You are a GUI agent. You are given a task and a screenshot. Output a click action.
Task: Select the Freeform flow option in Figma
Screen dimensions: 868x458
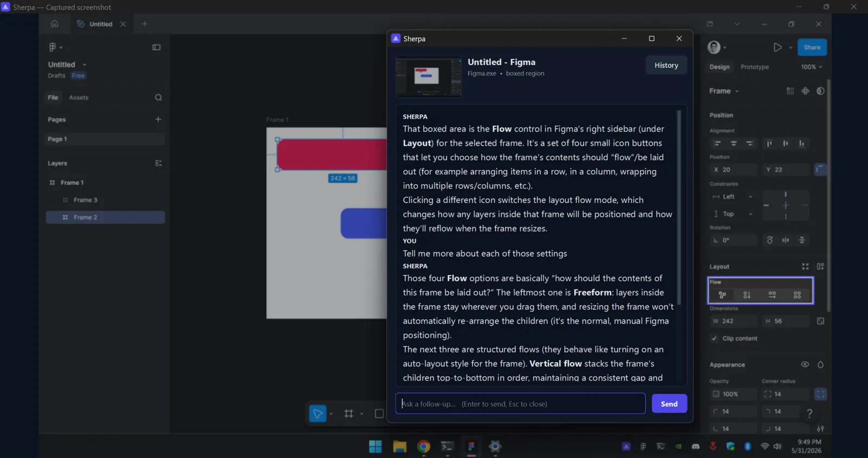pos(722,295)
